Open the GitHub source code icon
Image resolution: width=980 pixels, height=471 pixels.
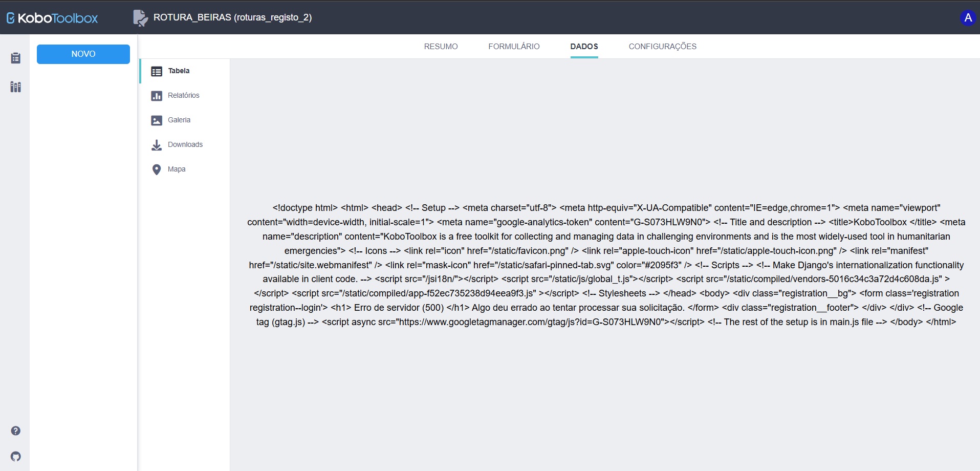coord(16,456)
